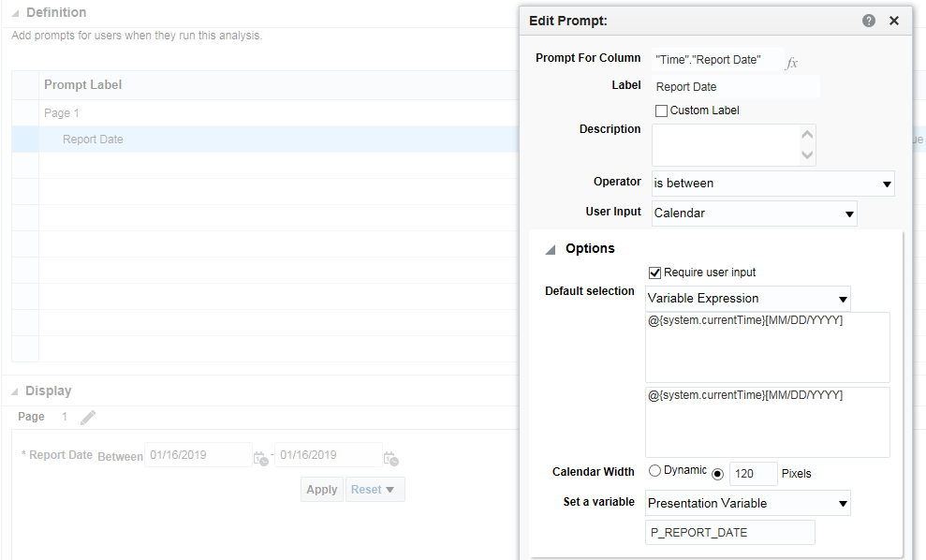Viewport: 926px width, 560px height.
Task: Collapse the Options section
Action: [x=552, y=248]
